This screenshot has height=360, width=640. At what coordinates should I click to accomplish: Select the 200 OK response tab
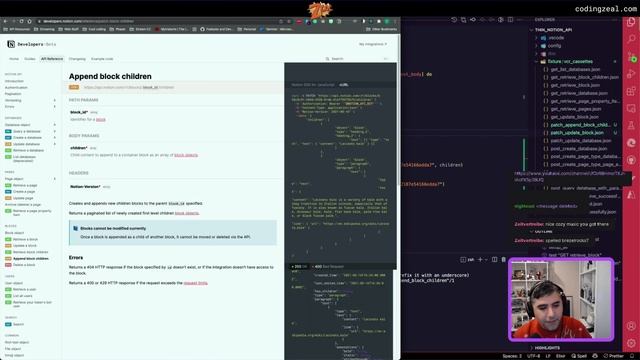(x=299, y=267)
